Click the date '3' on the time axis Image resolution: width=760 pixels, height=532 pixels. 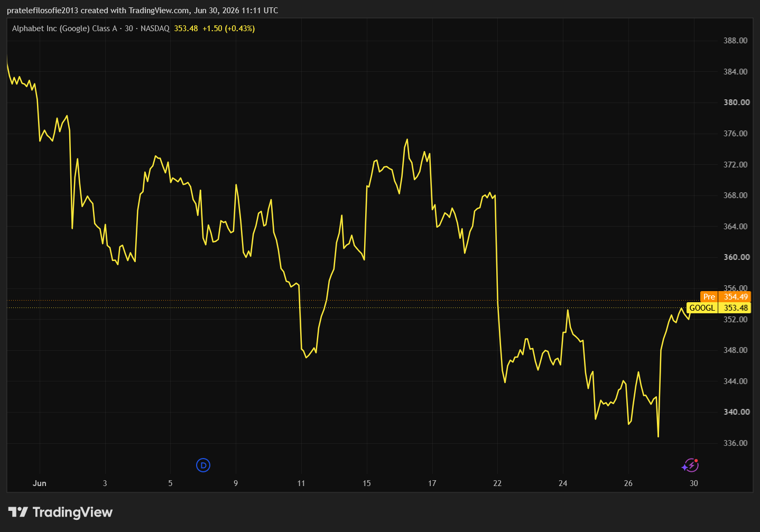pos(105,483)
